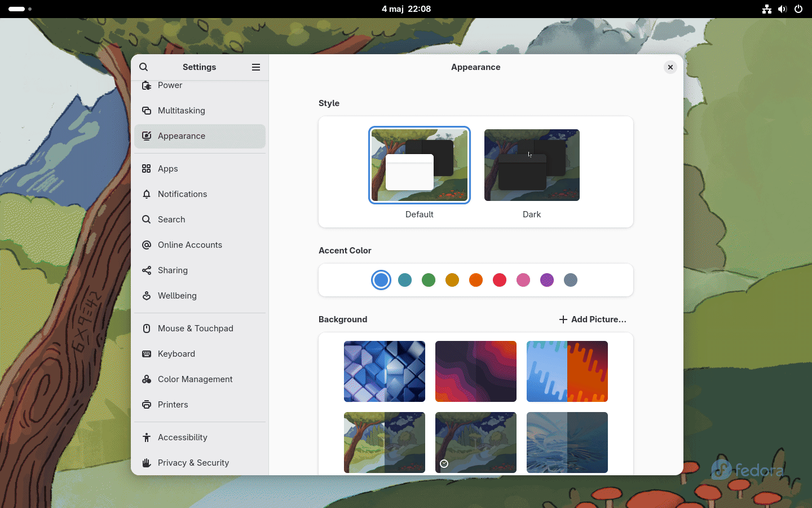812x508 pixels.
Task: Open the Keyboard settings panel
Action: point(200,354)
